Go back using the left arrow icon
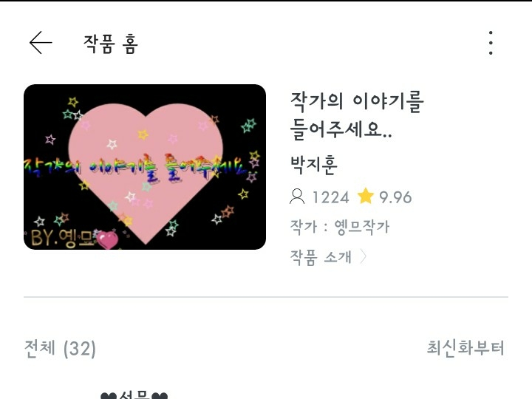The width and height of the screenshot is (532, 399). (41, 43)
